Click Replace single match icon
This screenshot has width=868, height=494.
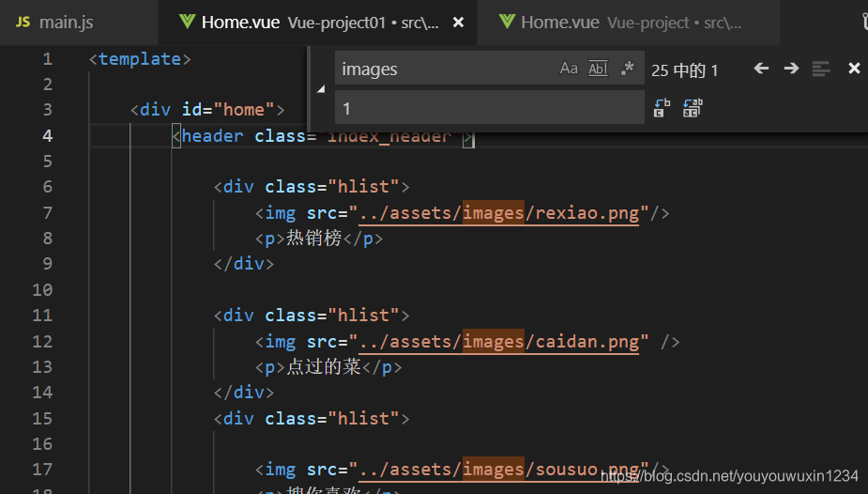662,108
